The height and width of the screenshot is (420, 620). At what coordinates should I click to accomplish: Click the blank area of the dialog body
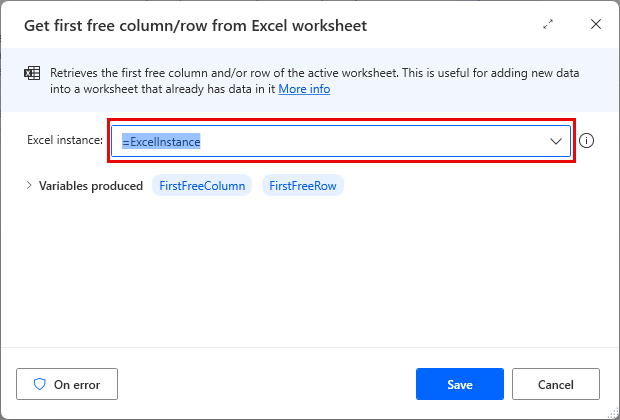coord(310,280)
